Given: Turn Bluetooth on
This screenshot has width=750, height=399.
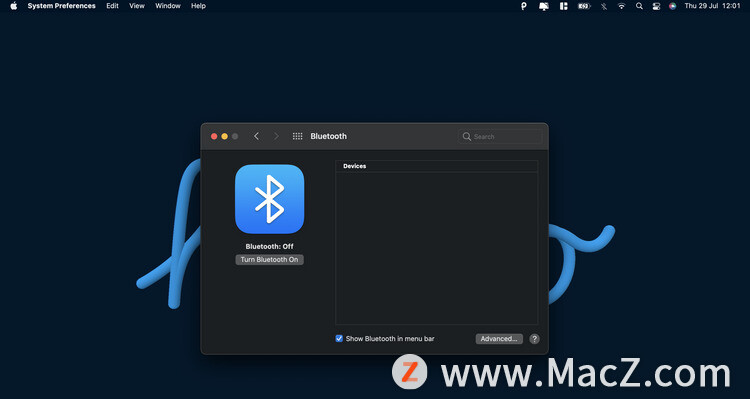Looking at the screenshot, I should pyautogui.click(x=269, y=259).
